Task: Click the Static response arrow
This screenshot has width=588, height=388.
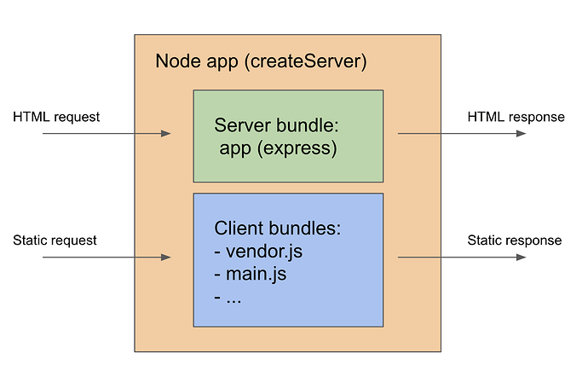Action: [460, 257]
